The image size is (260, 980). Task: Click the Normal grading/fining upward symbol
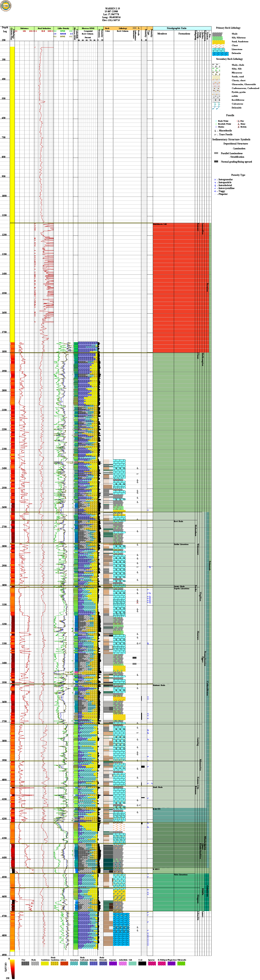click(x=216, y=162)
